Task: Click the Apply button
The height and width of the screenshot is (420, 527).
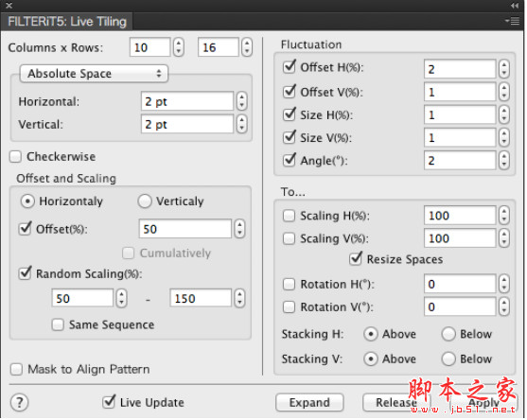Action: coord(483,402)
